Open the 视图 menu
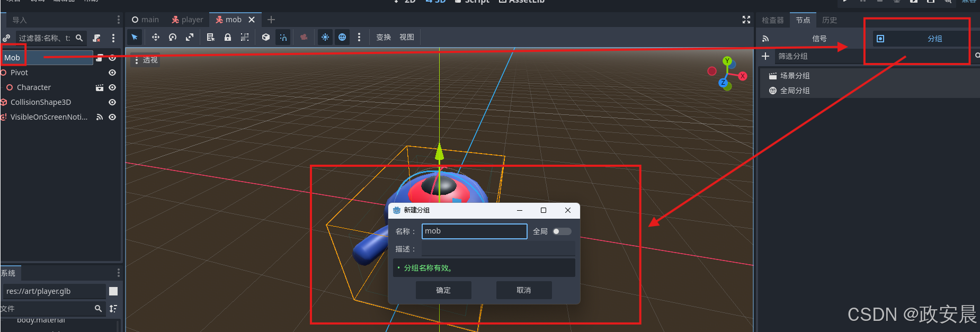Viewport: 980px width, 332px height. point(407,37)
